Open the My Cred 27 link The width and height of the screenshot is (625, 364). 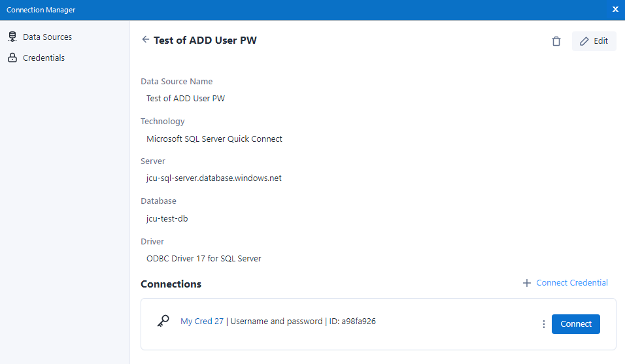pyautogui.click(x=202, y=322)
